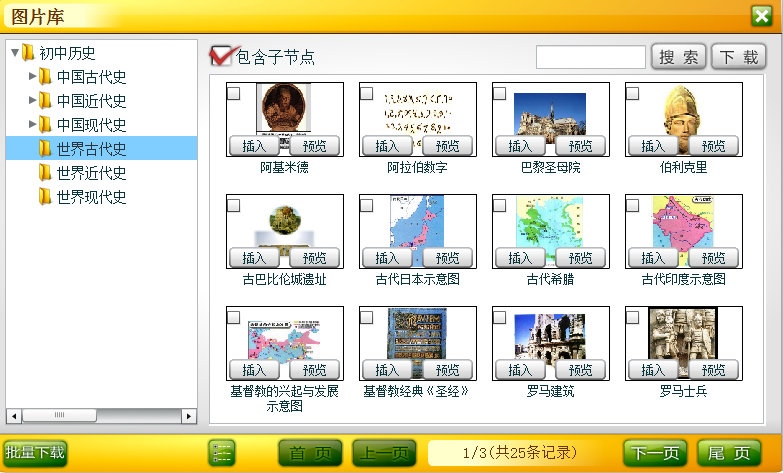Click folder icon beside 世界近代史
The height and width of the screenshot is (473, 783).
44,173
